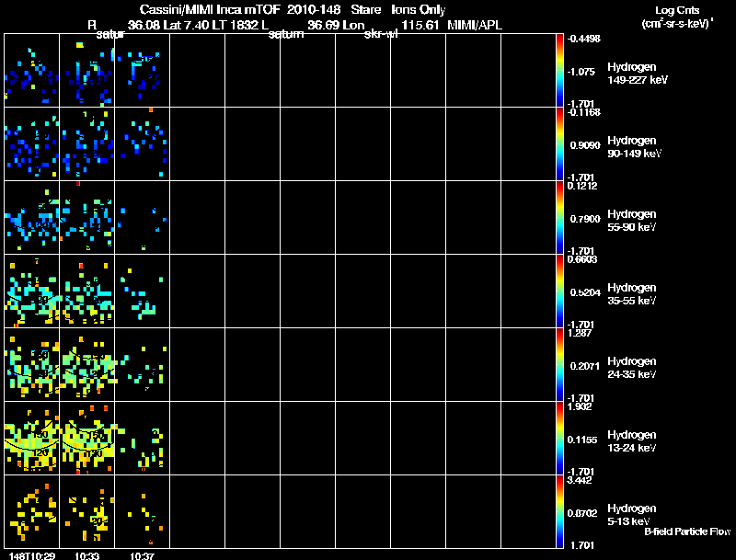Image resolution: width=736 pixels, height=560 pixels.
Task: Pick the Hydrogen 55-90 keV image at 10:37
Action: 143,218
